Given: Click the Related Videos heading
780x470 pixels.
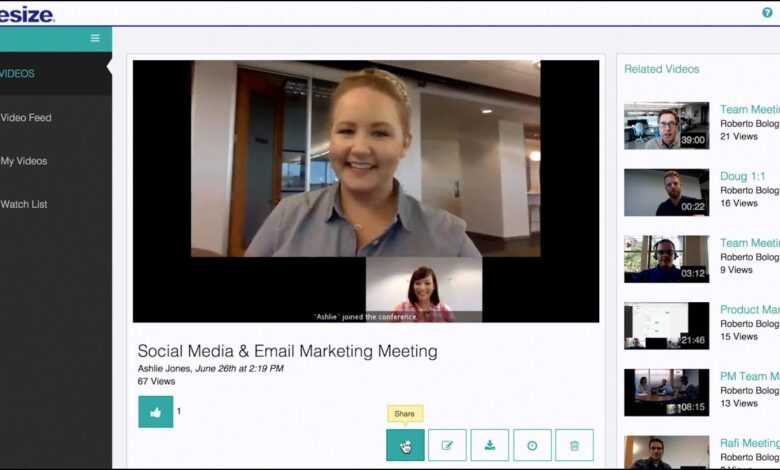Looking at the screenshot, I should coord(662,69).
